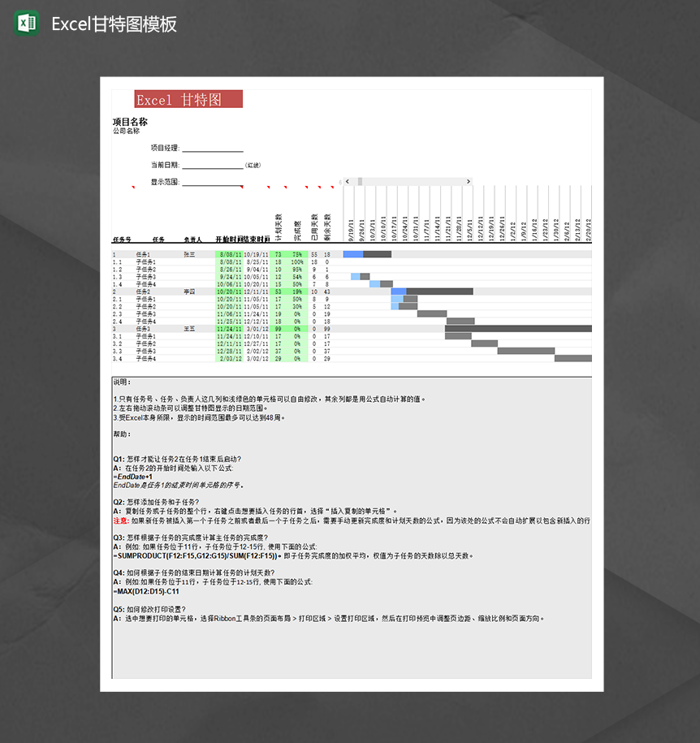Select the 张三 responsible person cell
This screenshot has height=743, width=700.
[187, 253]
